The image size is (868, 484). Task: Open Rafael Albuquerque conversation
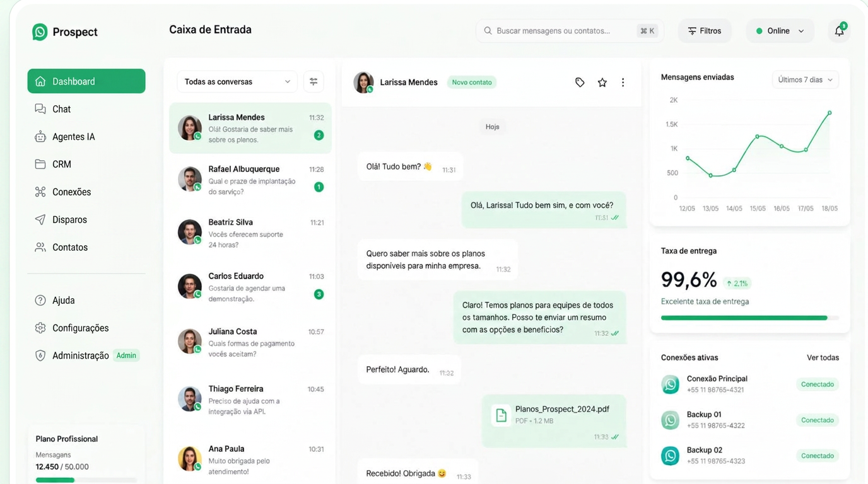250,180
